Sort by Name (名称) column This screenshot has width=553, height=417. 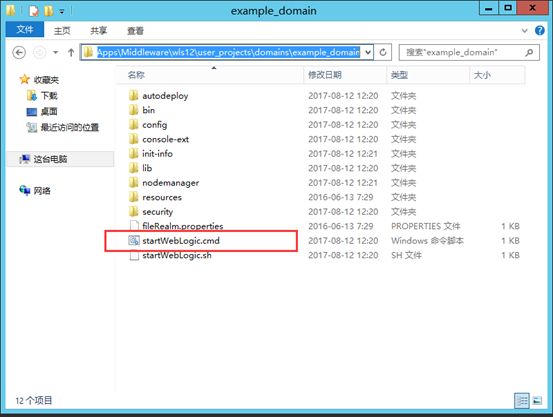pos(210,75)
